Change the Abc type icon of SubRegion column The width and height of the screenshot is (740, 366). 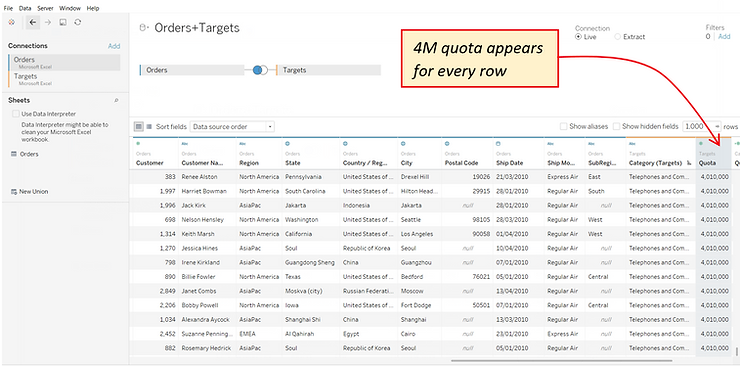591,143
